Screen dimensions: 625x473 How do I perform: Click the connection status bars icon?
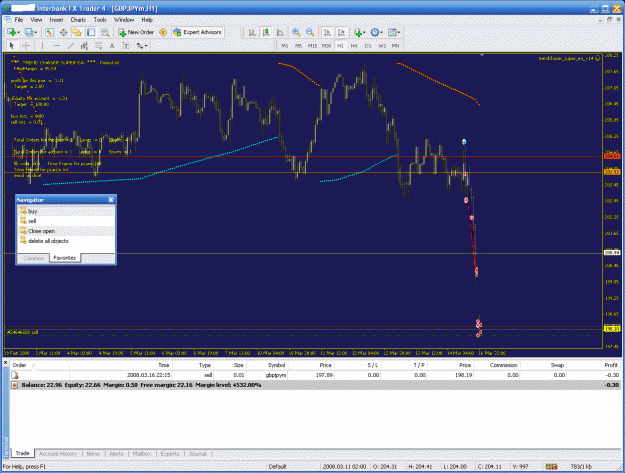pos(552,466)
